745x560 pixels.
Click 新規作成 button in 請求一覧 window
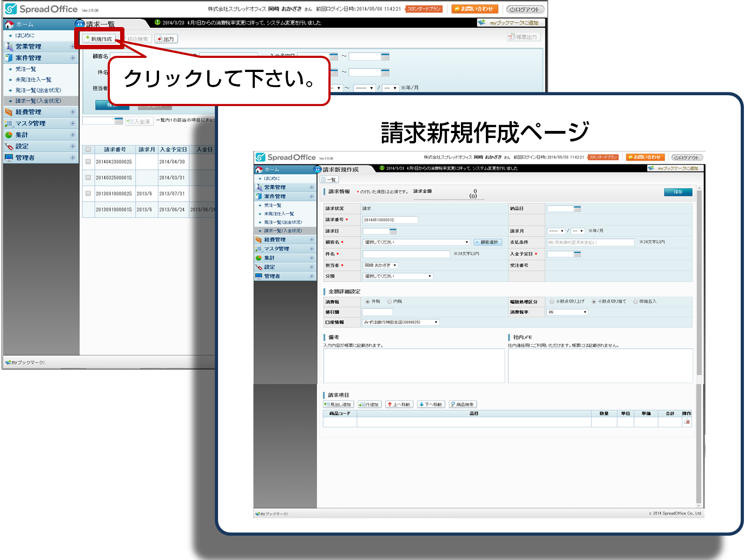pyautogui.click(x=99, y=39)
